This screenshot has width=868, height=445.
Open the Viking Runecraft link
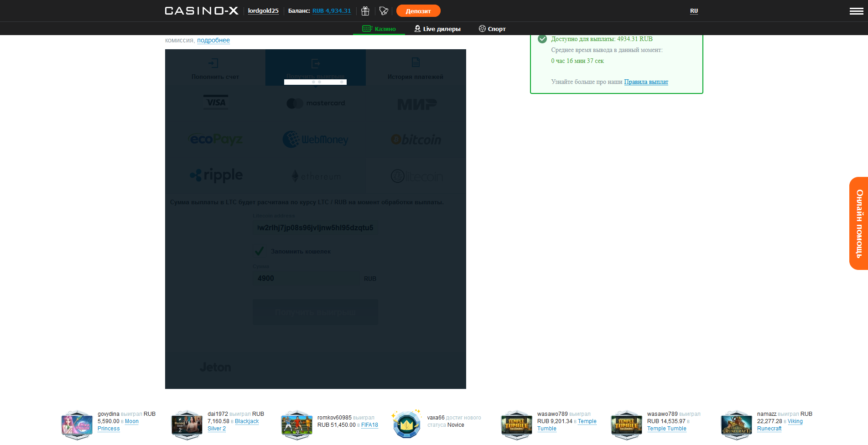click(x=780, y=425)
